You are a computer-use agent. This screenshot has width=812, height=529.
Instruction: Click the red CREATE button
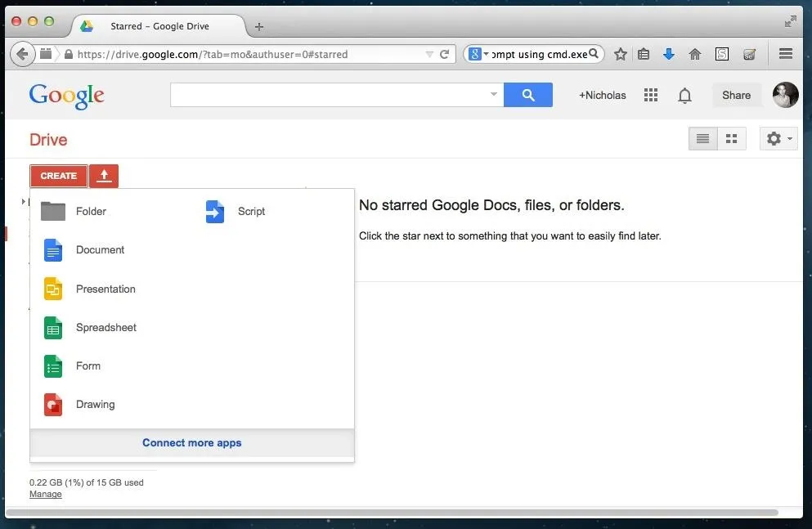coord(59,176)
